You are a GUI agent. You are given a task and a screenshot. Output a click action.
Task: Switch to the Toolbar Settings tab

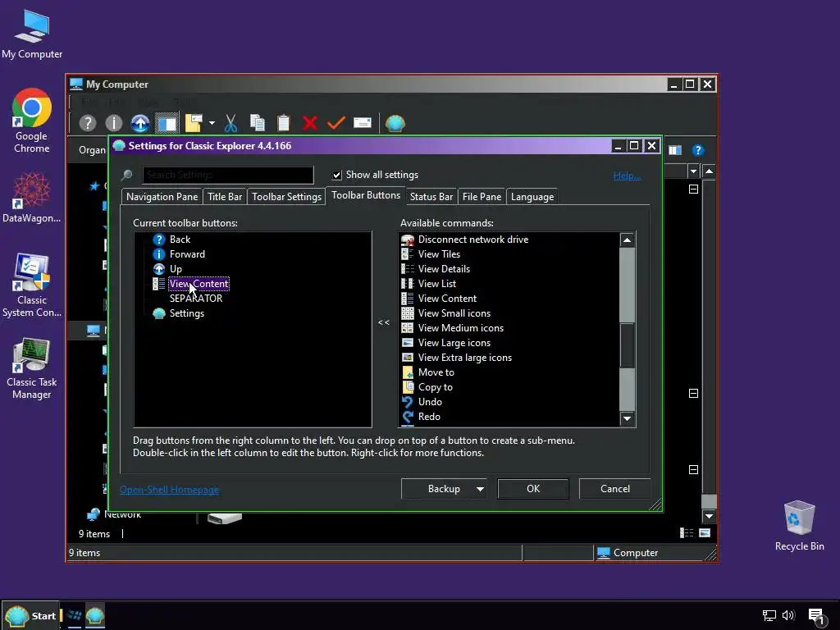point(286,197)
